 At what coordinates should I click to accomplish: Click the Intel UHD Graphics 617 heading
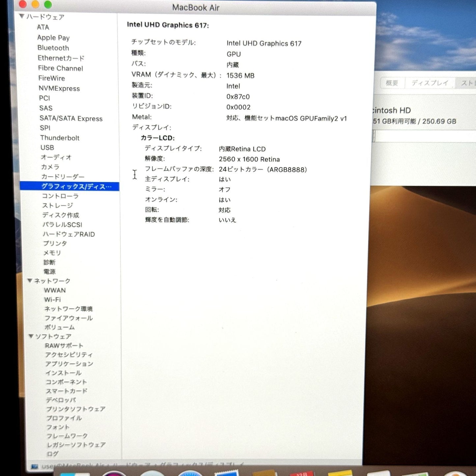(x=168, y=25)
